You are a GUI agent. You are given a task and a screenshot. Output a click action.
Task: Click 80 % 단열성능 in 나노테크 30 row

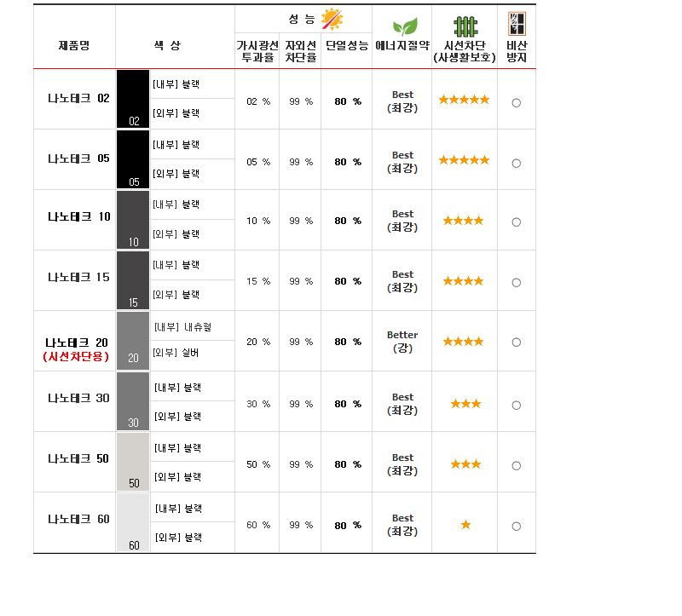tap(348, 404)
